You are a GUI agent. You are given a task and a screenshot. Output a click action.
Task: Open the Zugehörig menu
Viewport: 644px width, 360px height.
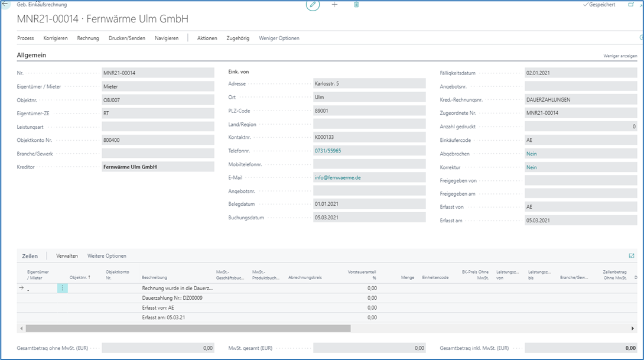[x=238, y=38]
